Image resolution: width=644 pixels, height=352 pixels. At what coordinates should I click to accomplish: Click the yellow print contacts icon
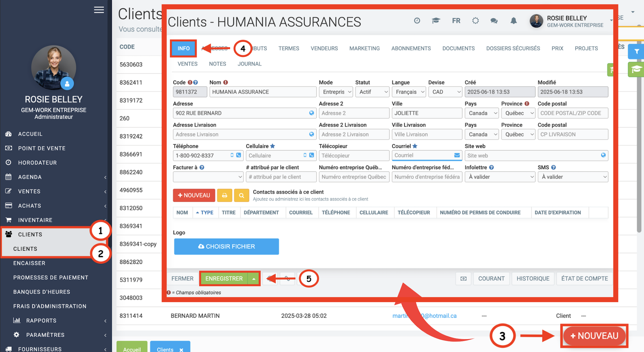[224, 196]
